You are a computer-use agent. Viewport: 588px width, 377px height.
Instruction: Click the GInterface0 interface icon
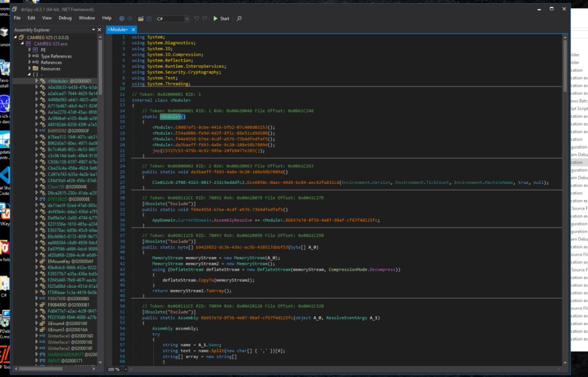click(x=43, y=336)
